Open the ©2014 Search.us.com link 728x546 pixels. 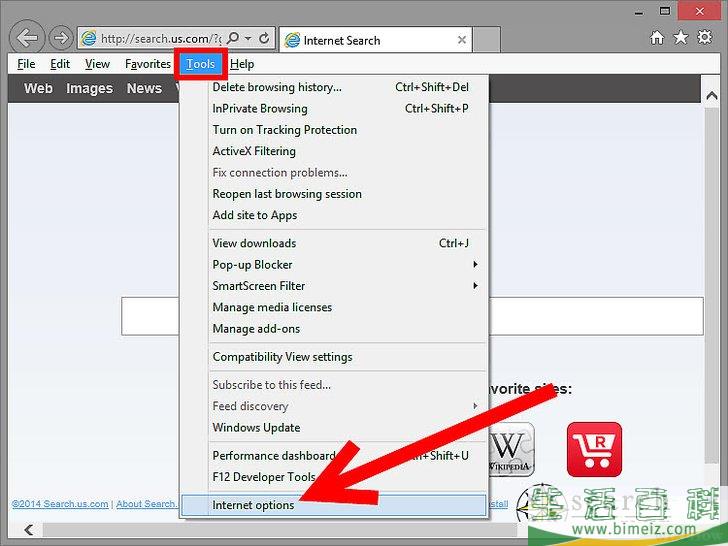(x=60, y=504)
